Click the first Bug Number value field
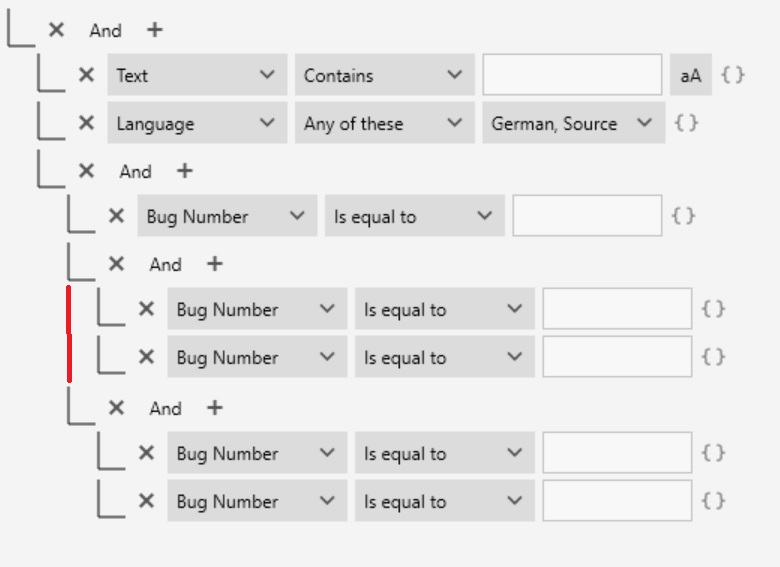The height and width of the screenshot is (567, 780). (587, 216)
